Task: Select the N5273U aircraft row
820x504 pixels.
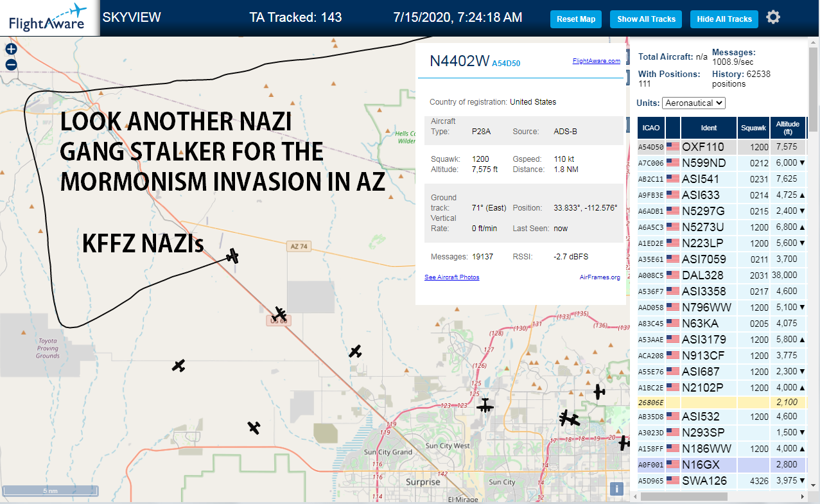Action: point(722,227)
